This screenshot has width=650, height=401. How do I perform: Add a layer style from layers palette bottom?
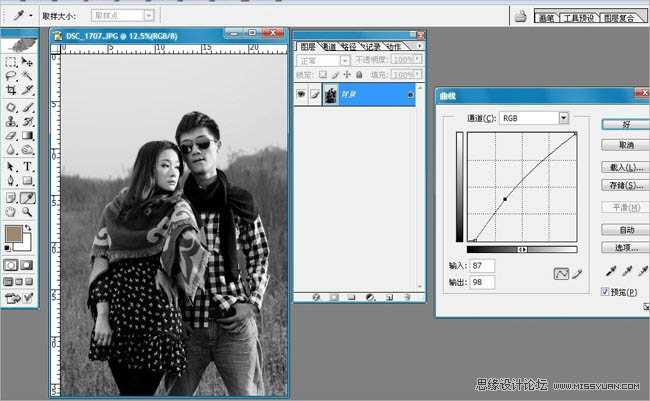pos(317,297)
